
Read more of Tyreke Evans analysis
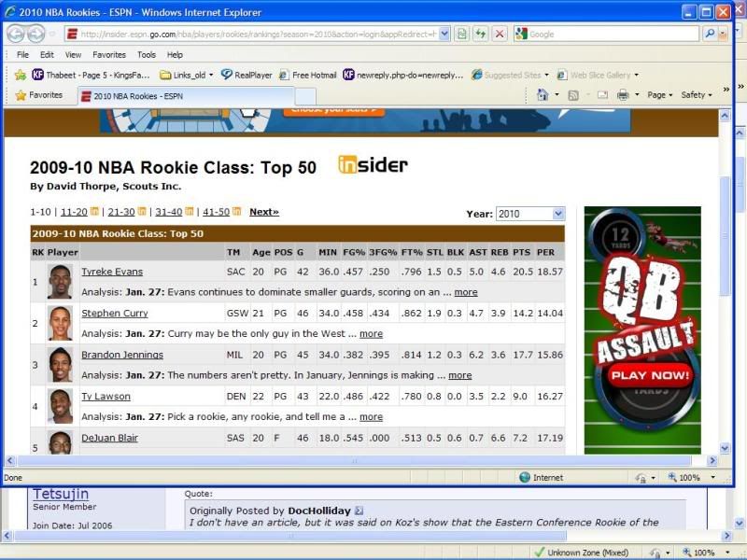pos(466,292)
